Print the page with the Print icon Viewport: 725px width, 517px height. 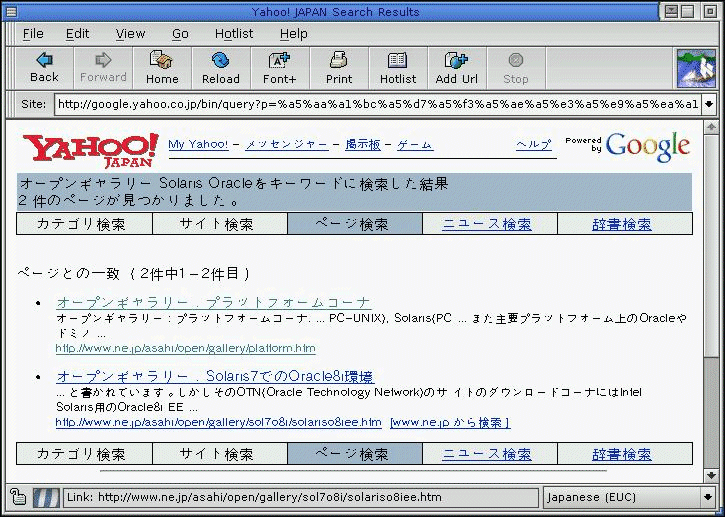338,60
